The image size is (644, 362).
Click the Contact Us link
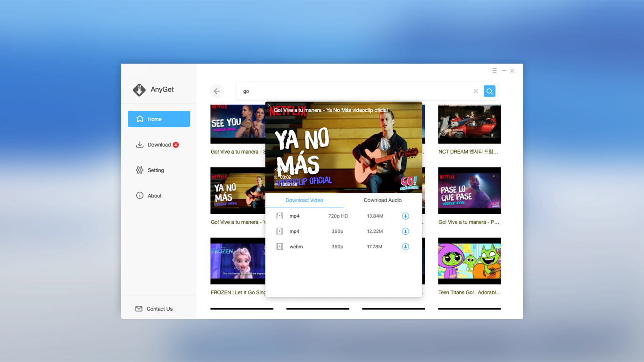point(159,309)
